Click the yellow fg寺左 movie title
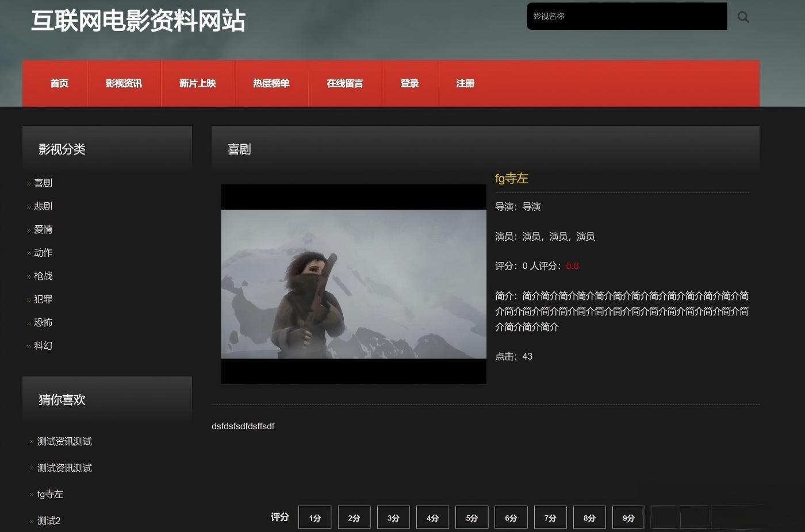Viewport: 805px width, 532px height. [x=512, y=178]
